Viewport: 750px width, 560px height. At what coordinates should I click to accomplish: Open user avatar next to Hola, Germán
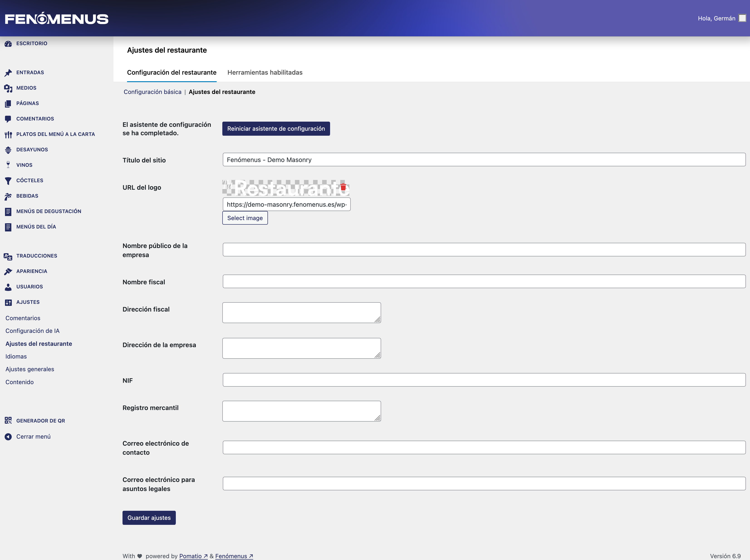pyautogui.click(x=742, y=18)
